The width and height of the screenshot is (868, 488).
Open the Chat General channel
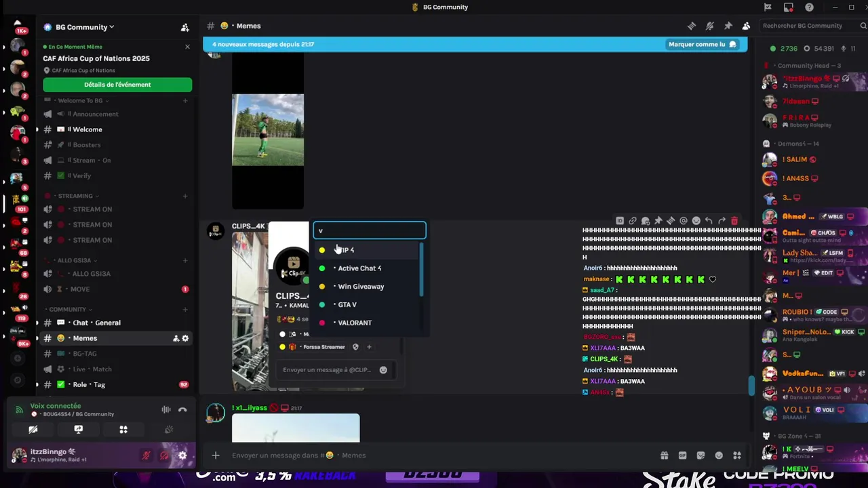click(115, 323)
